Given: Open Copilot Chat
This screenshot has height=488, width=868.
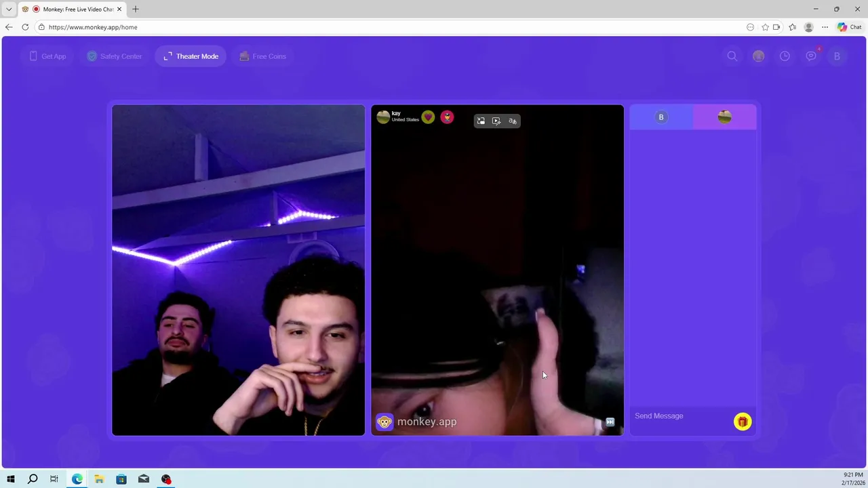Looking at the screenshot, I should click(849, 27).
